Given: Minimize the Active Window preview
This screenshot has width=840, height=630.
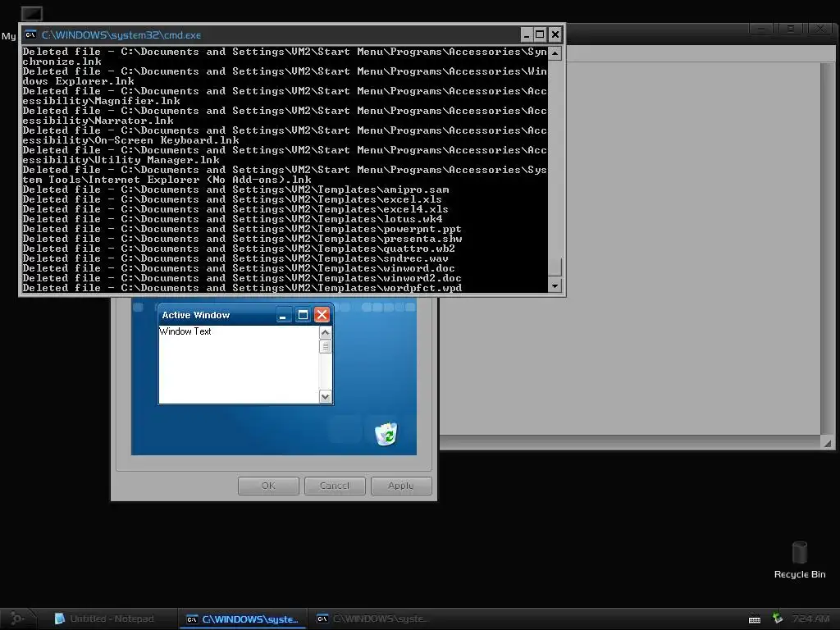Looking at the screenshot, I should coord(283,315).
